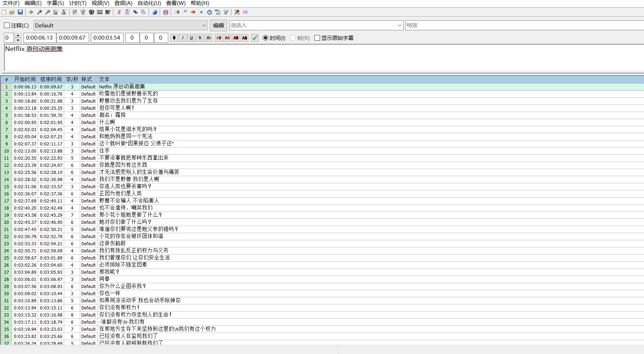Open script Properties clipboard icon

point(127,12)
